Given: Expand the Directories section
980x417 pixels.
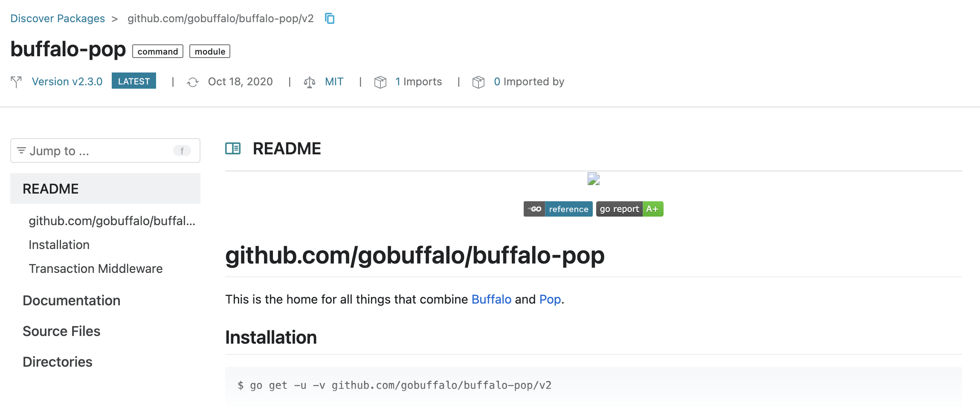Looking at the screenshot, I should point(57,362).
